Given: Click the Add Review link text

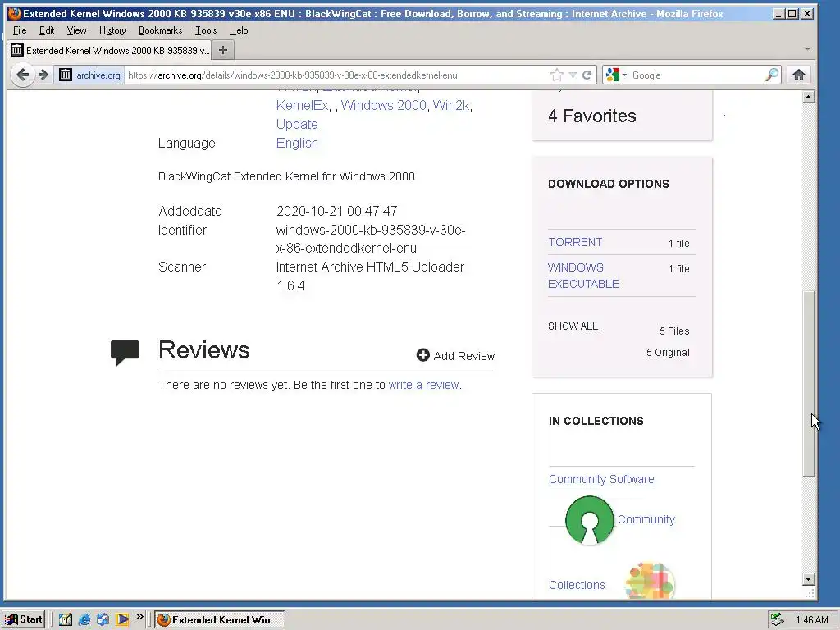Looking at the screenshot, I should (464, 356).
